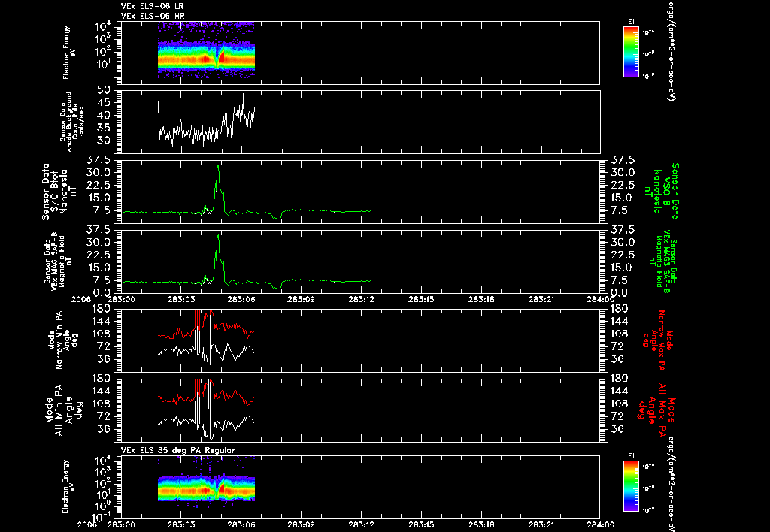Click the 'VEx ELS-06 LR' title text
This screenshot has height=532, width=770.
pyautogui.click(x=152, y=6)
